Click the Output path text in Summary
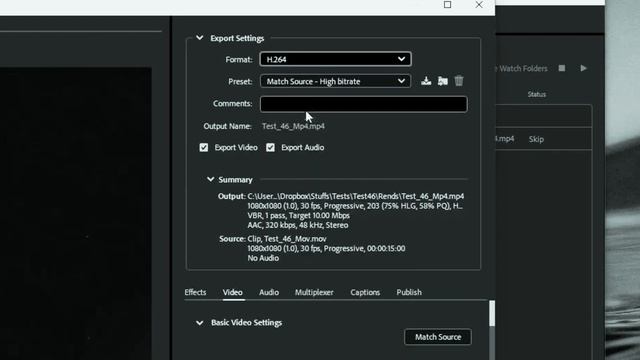The height and width of the screenshot is (360, 640). pos(356,196)
